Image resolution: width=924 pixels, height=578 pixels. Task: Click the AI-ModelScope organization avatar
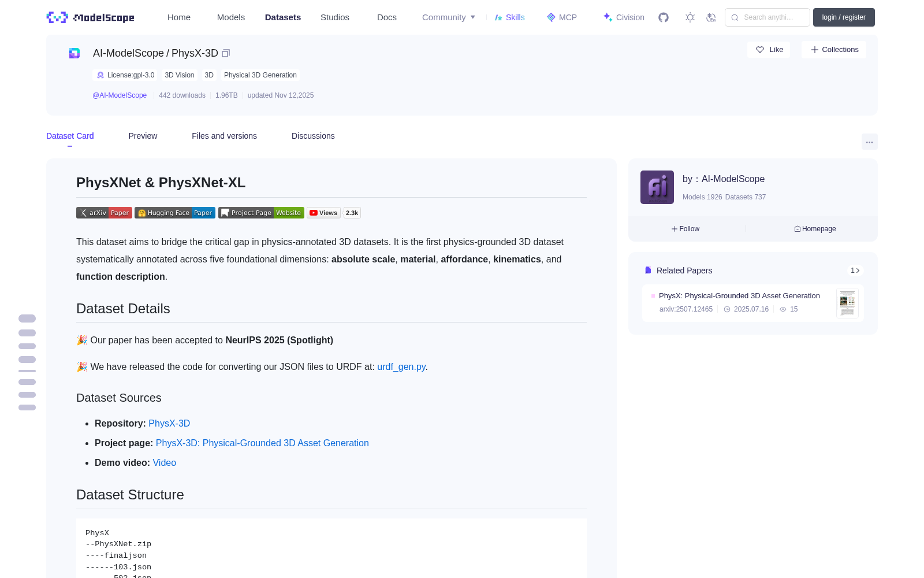pyautogui.click(x=657, y=187)
